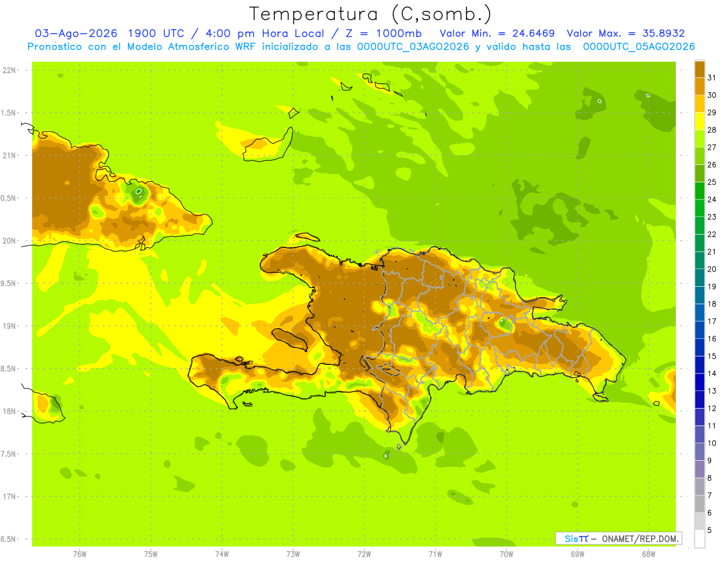Screen dimensions: 728x562
Task: Click the 75W longitude label
Action: (x=151, y=554)
